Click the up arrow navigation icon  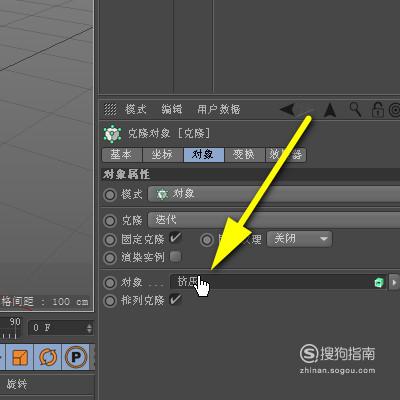click(330, 110)
